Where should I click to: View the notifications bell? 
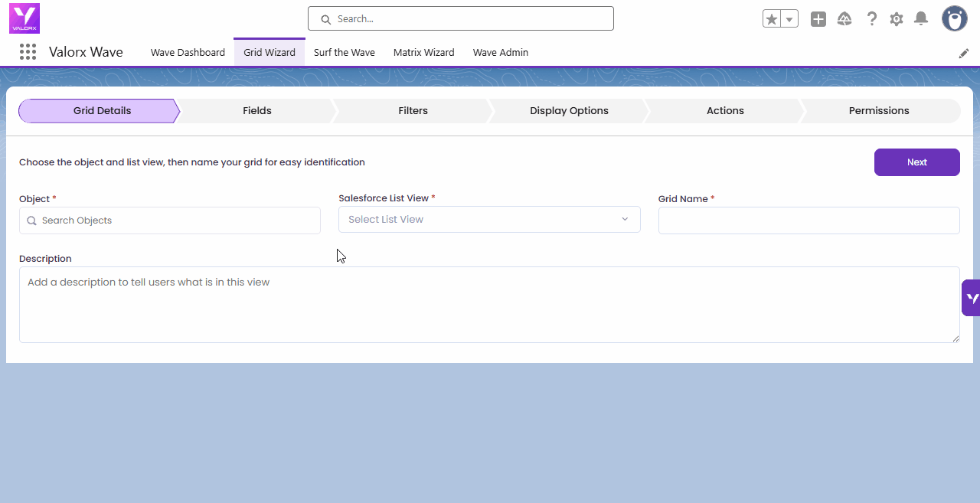tap(921, 19)
